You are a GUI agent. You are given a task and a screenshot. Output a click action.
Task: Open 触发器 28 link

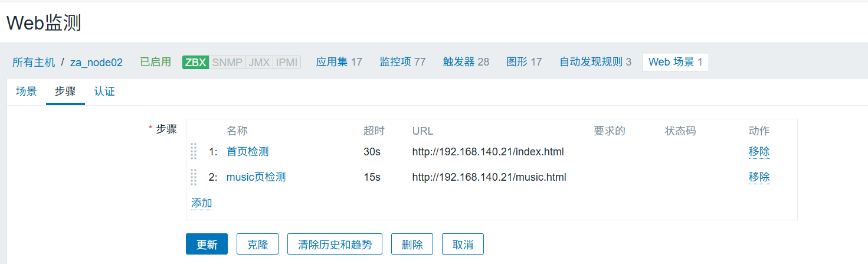tap(466, 62)
